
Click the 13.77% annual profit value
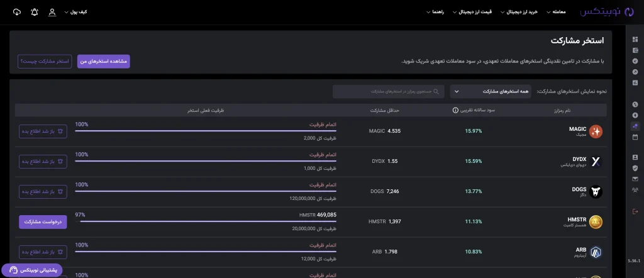pos(474,191)
